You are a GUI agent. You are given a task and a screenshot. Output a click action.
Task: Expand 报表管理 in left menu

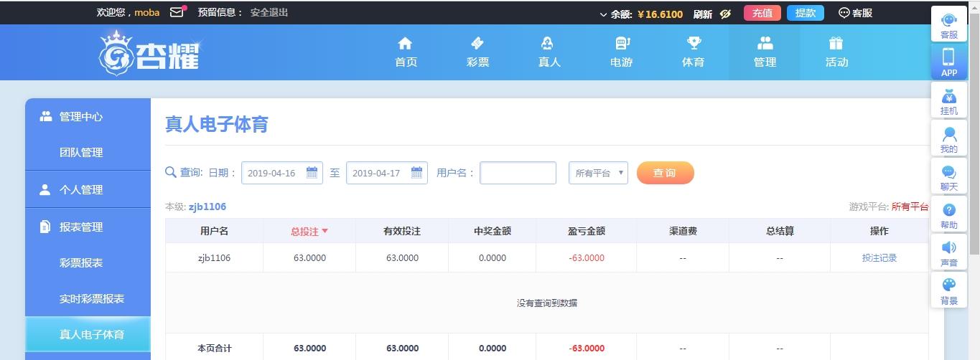(x=88, y=227)
